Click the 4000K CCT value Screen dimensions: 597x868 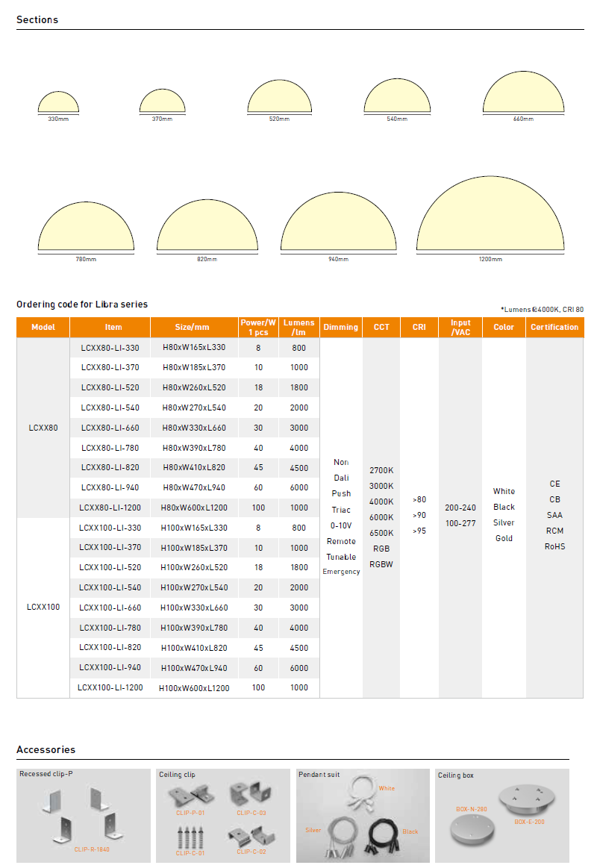coord(382,502)
